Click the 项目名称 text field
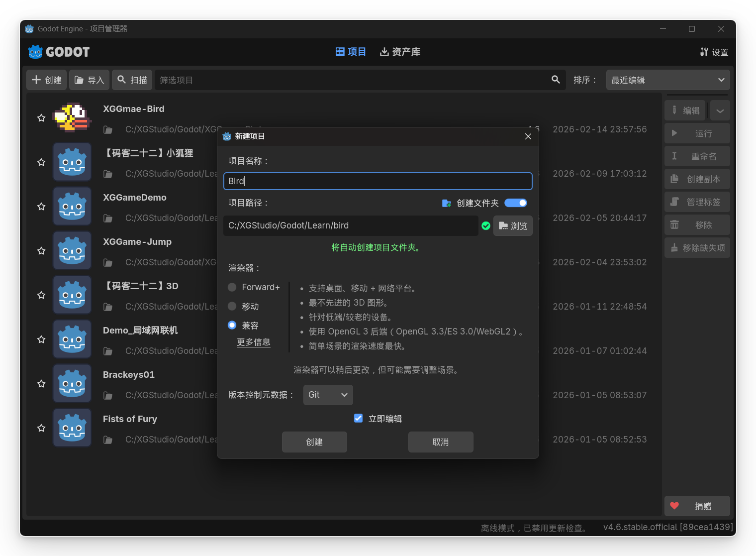Image resolution: width=756 pixels, height=556 pixels. pyautogui.click(x=378, y=181)
